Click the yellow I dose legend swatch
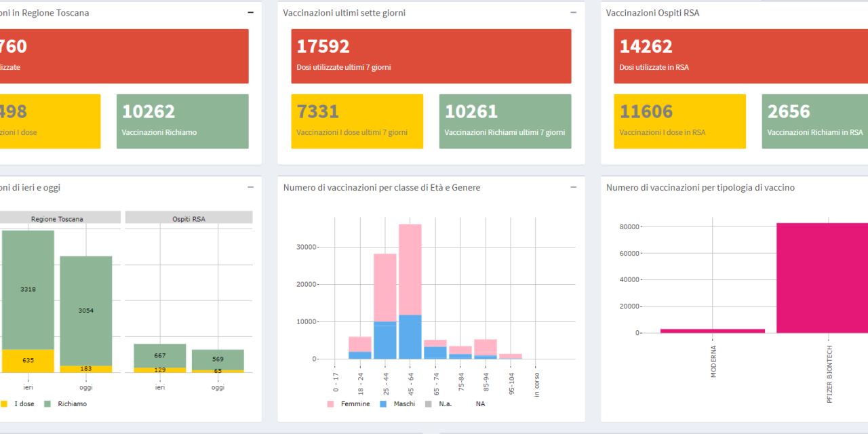 tap(4, 403)
